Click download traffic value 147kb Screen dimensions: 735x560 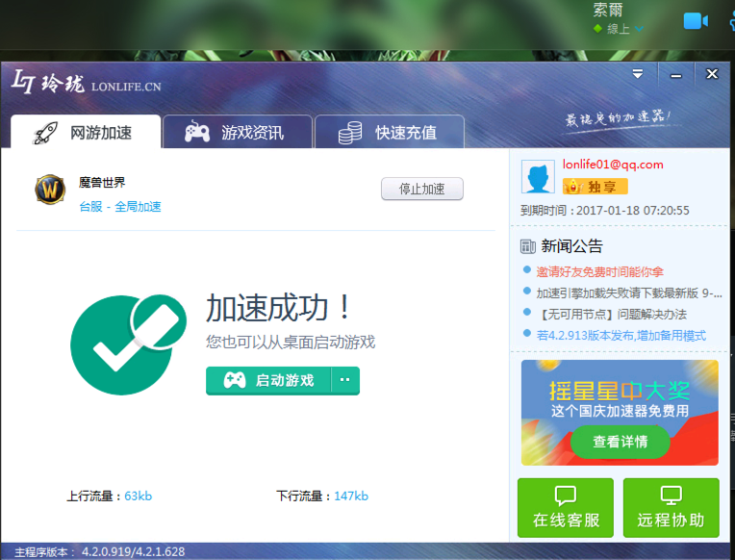(x=351, y=496)
